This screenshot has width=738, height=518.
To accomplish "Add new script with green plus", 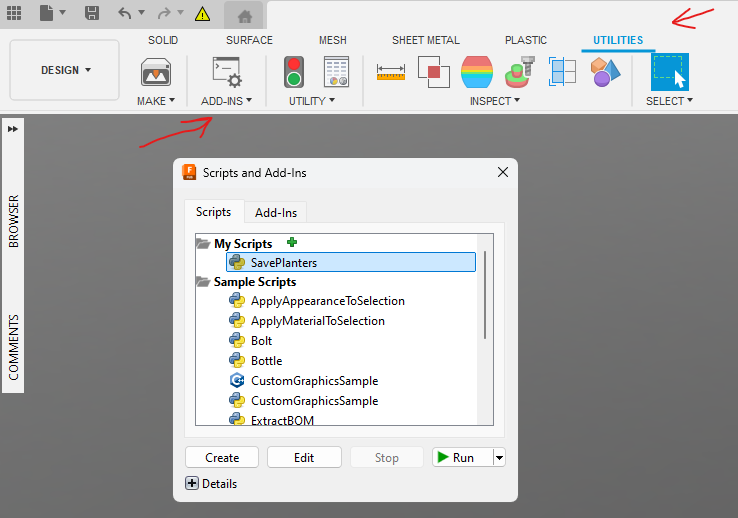I will [292, 242].
